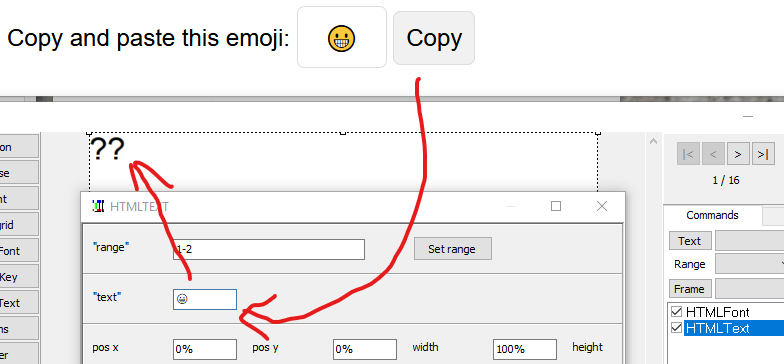The image size is (784, 364).
Task: Select the grinning emoji box at top
Action: (x=342, y=37)
